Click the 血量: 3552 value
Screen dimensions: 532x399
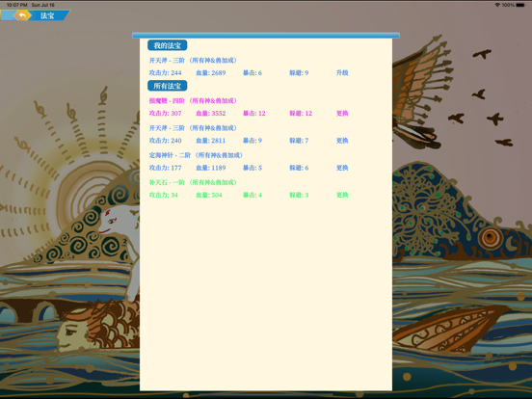click(211, 114)
